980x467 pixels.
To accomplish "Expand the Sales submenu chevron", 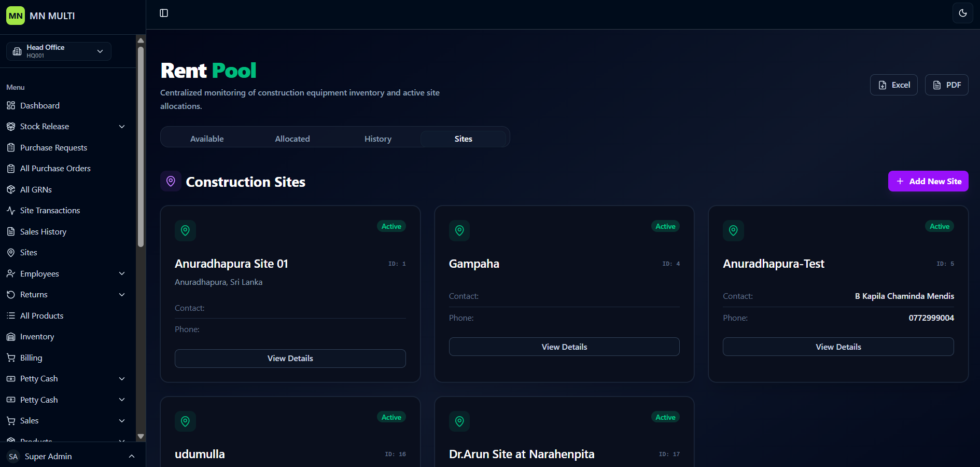I will 122,421.
